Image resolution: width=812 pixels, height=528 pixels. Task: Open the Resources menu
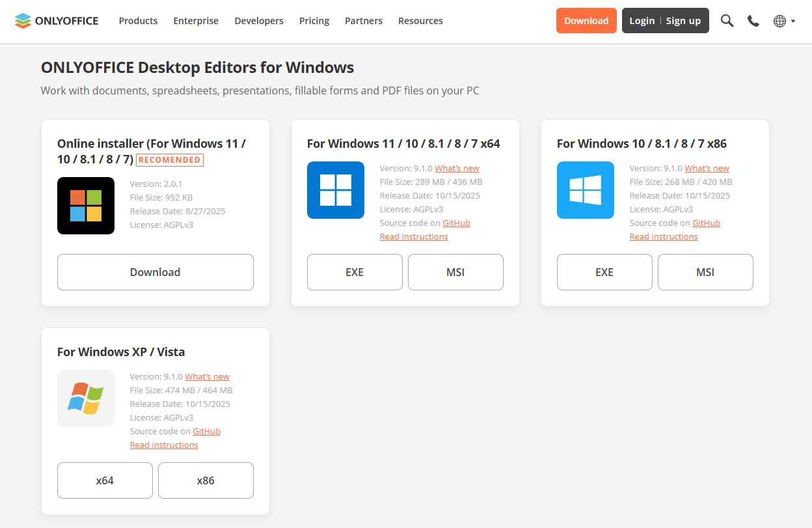(x=420, y=20)
